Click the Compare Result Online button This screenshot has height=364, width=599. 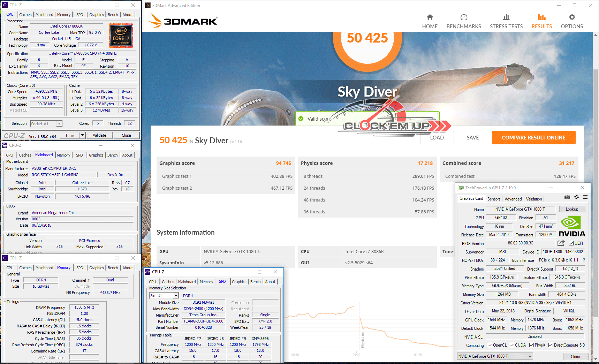pos(533,138)
